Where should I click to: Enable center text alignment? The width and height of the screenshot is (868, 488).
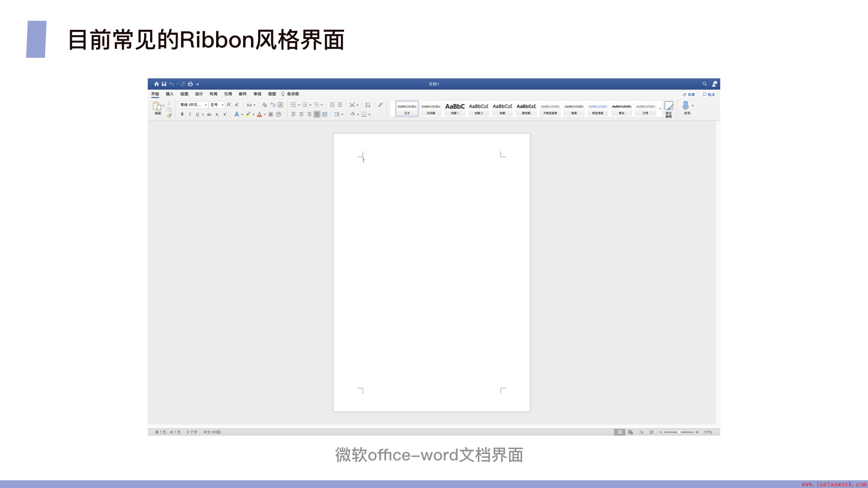pos(302,114)
